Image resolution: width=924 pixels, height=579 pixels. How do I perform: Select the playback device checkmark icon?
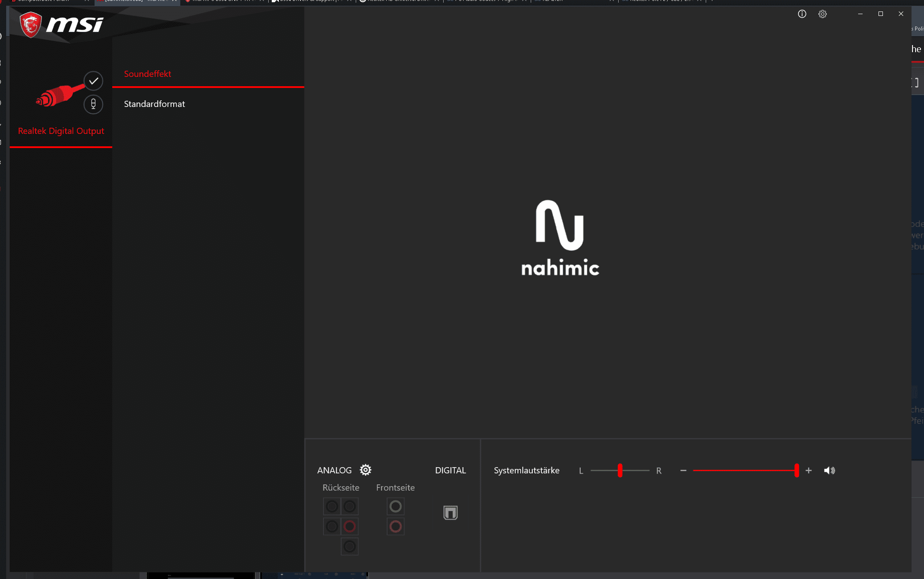(93, 81)
